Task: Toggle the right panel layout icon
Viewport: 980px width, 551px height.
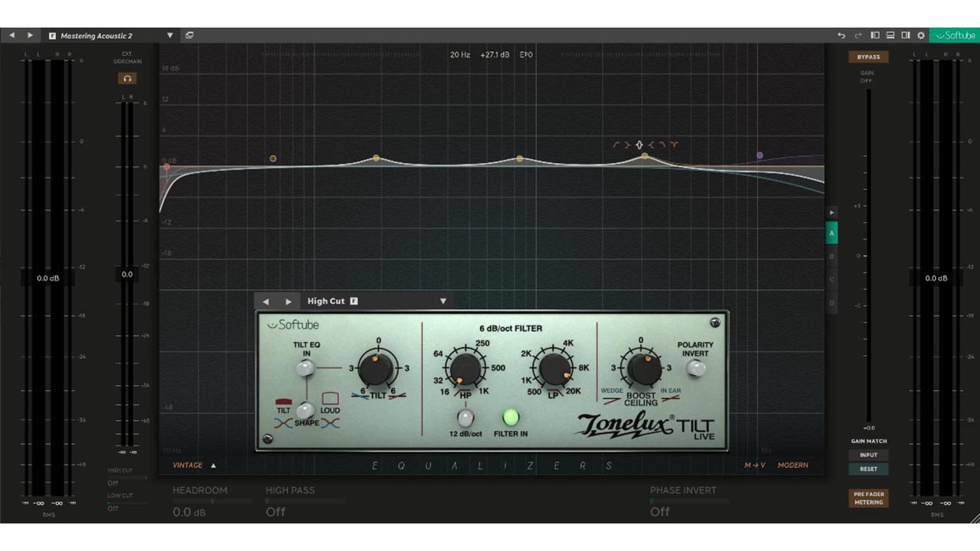Action: [x=906, y=35]
